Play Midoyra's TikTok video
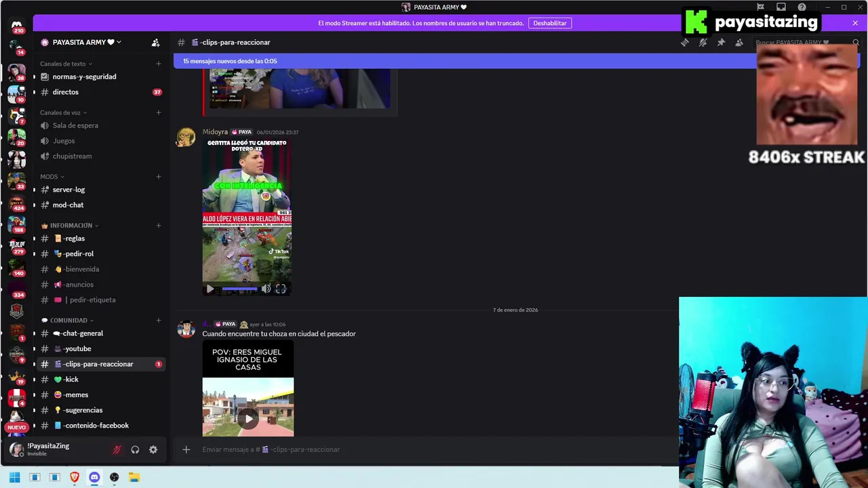This screenshot has width=868, height=488. pyautogui.click(x=210, y=289)
